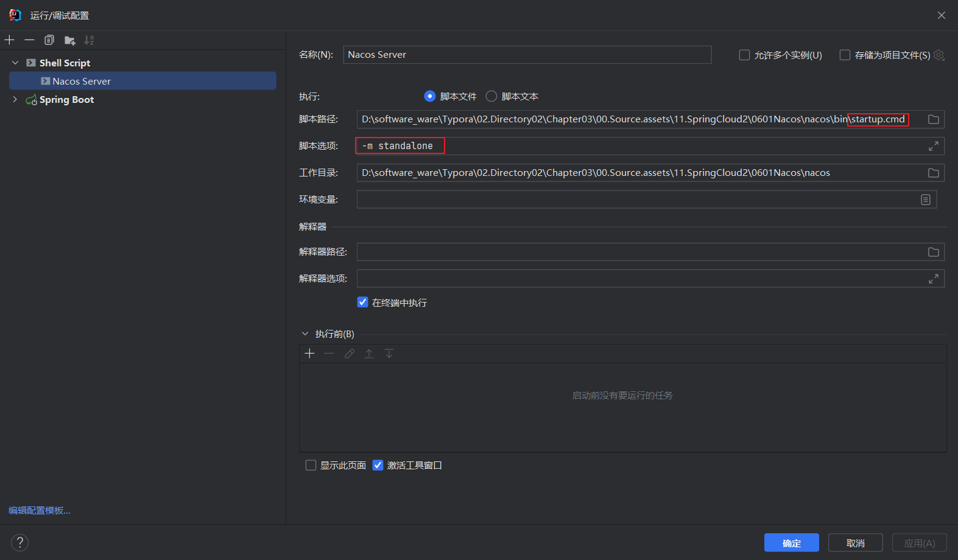Viewport: 958px width, 560px height.
Task: Enable 允许多个实例 checkbox
Action: pos(744,55)
